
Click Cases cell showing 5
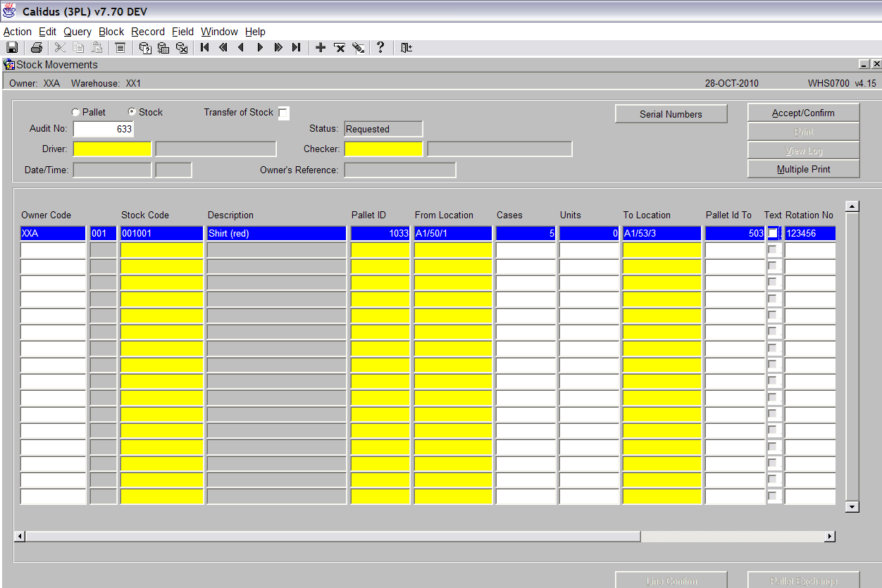pos(526,233)
